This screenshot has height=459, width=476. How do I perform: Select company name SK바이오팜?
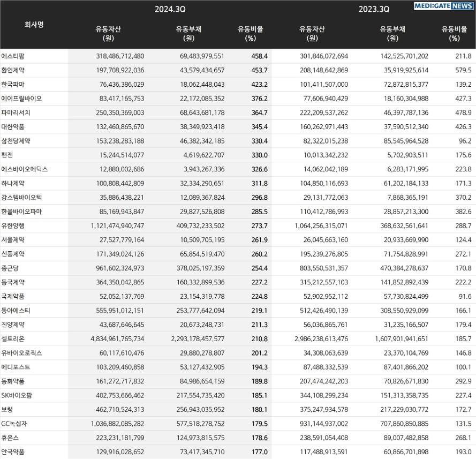(x=17, y=395)
